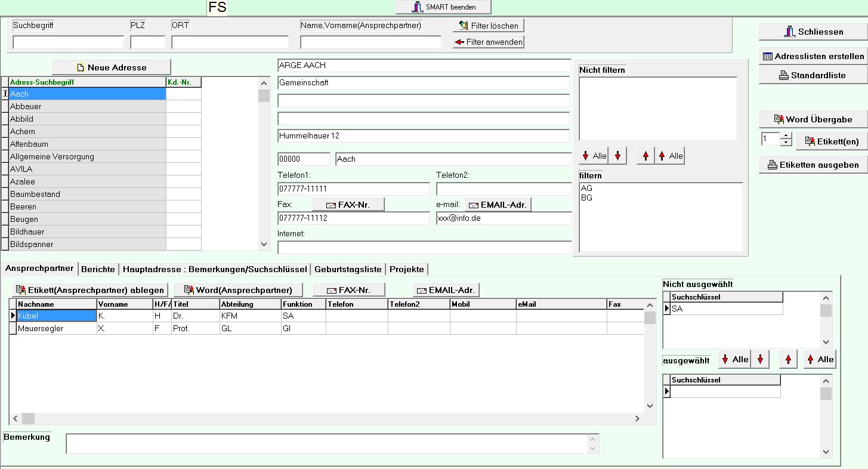
Task: Click the SMART beenden button
Action: [x=443, y=7]
